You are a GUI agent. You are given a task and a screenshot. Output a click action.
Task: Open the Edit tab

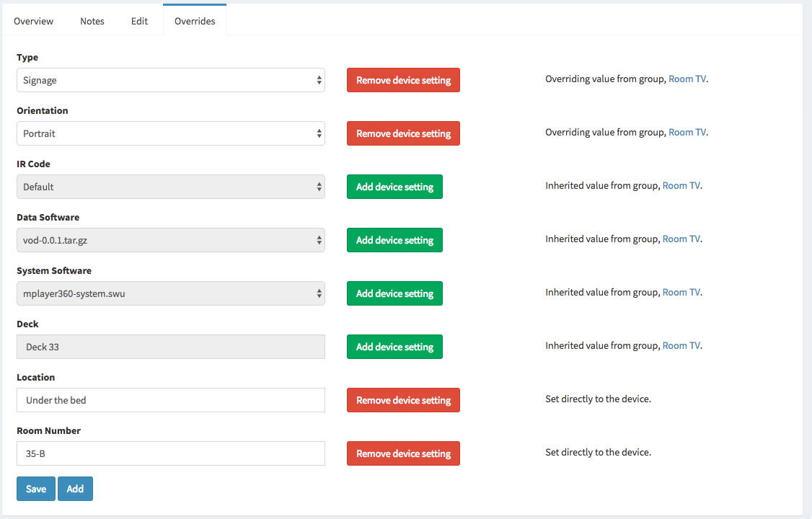(139, 21)
